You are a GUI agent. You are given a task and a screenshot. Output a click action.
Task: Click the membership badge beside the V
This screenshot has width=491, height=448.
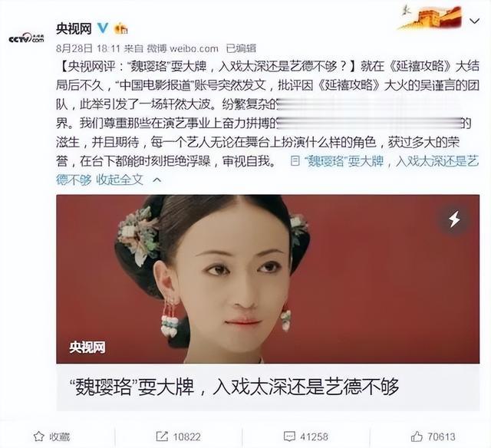pyautogui.click(x=121, y=29)
